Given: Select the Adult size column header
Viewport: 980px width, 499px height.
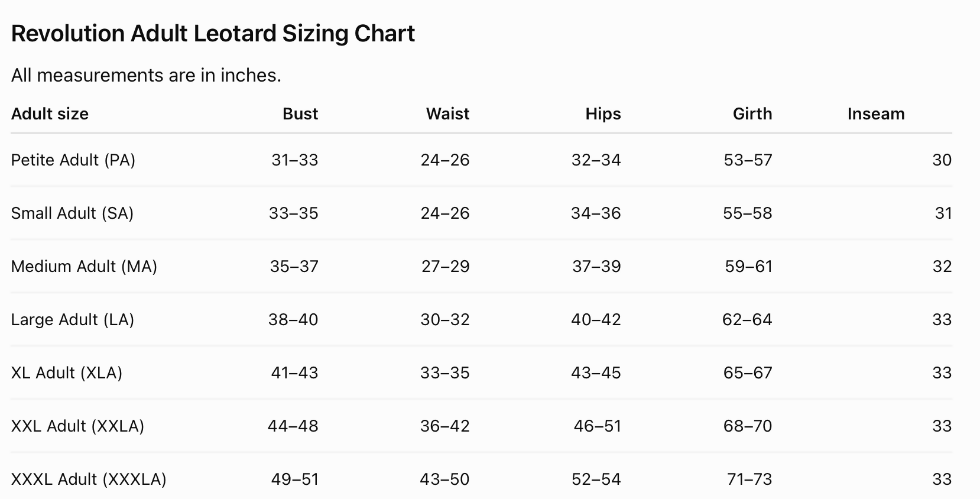Looking at the screenshot, I should coord(50,114).
